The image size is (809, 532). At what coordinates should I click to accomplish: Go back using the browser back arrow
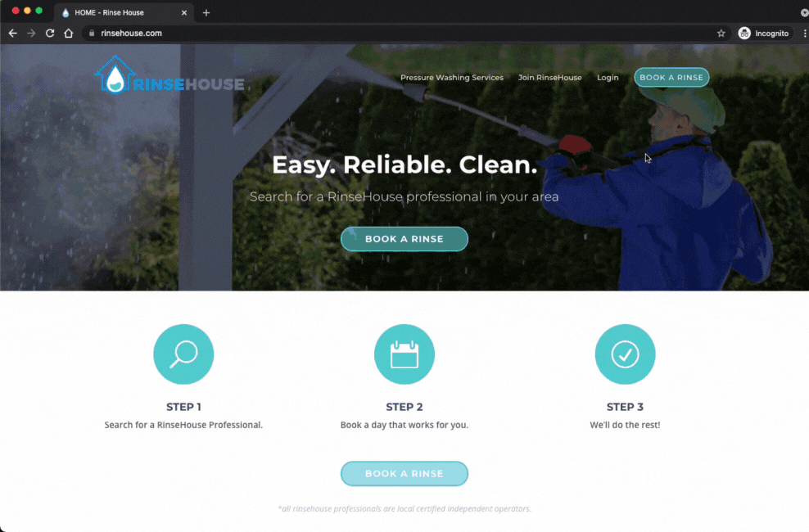tap(12, 34)
